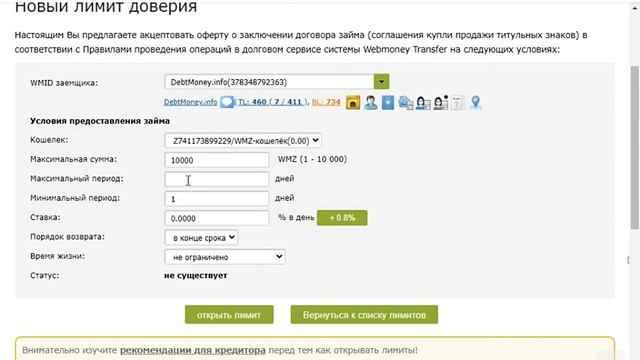Click the 'Условия предоставления займа' heading
The height and width of the screenshot is (360, 640).
coord(100,121)
